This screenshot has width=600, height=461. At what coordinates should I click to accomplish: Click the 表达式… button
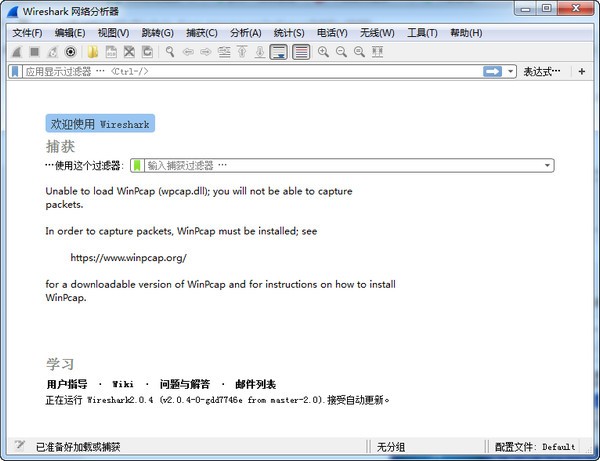[544, 72]
